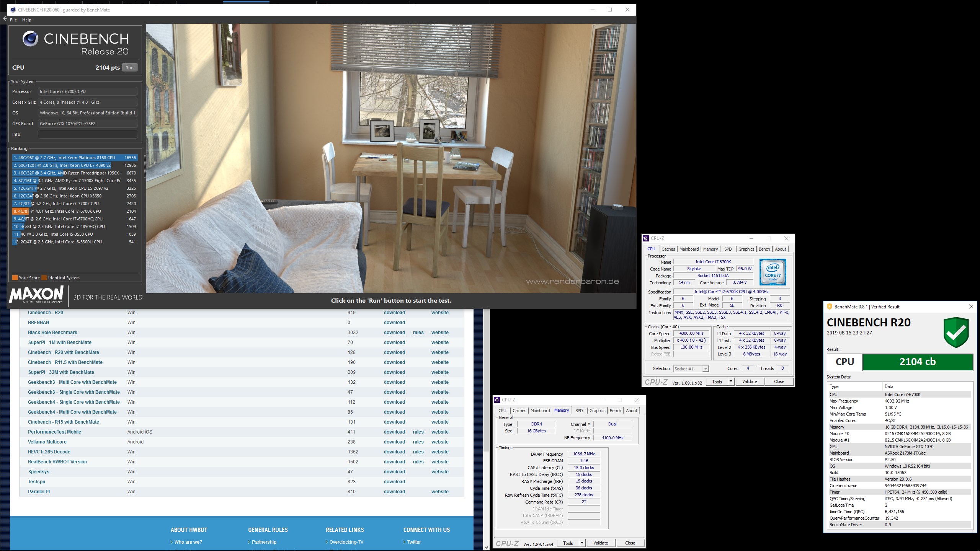This screenshot has height=551, width=980.
Task: Switch to SPD tab in lower CPU-Z window
Action: point(579,411)
